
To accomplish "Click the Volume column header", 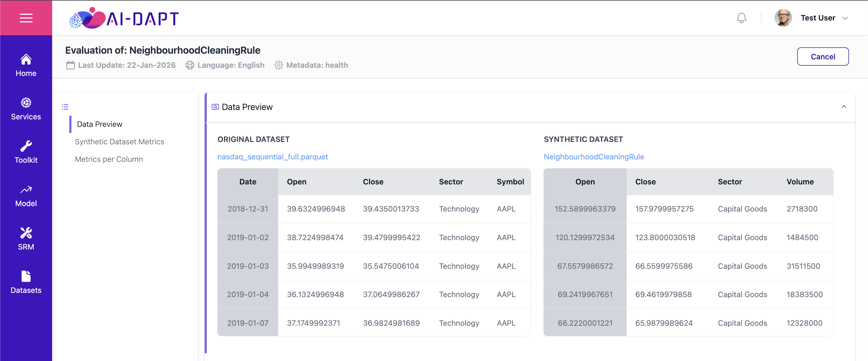I will pyautogui.click(x=800, y=181).
